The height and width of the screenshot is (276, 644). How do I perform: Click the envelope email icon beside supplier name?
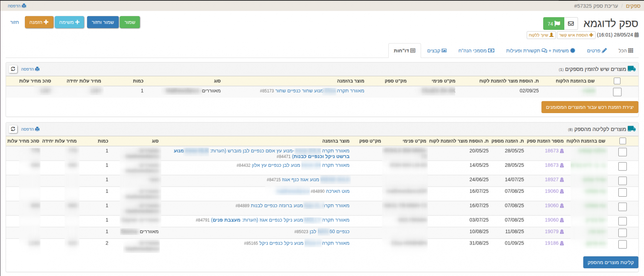571,23
